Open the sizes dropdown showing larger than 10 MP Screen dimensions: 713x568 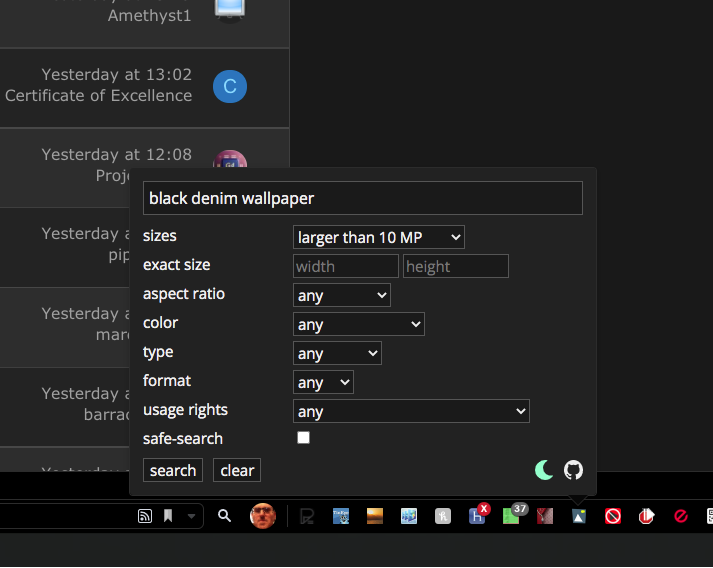coord(379,237)
